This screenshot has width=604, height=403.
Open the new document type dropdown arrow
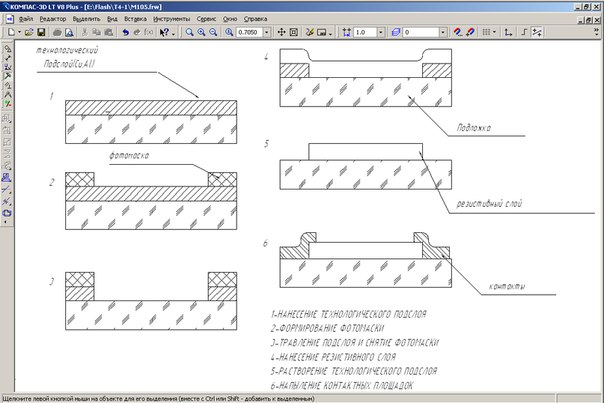coord(19,32)
